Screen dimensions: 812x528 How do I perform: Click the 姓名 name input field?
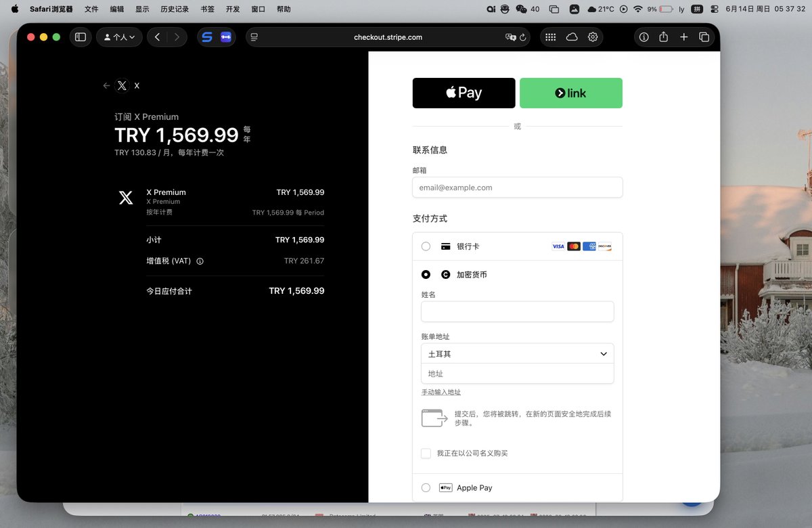pyautogui.click(x=518, y=311)
